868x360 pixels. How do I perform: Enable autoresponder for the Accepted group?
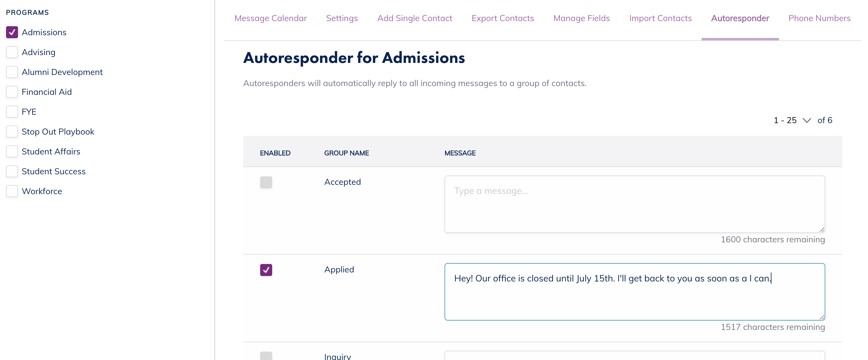[266, 182]
